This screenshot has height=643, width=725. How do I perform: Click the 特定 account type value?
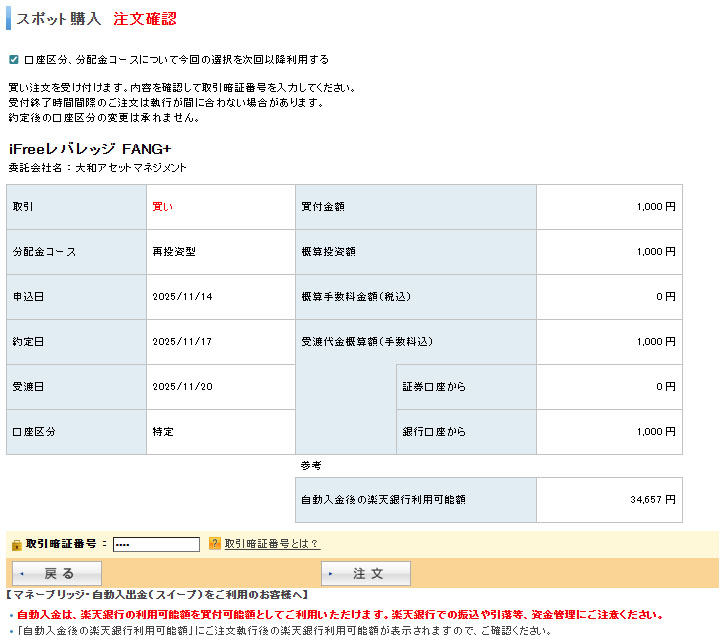[163, 432]
